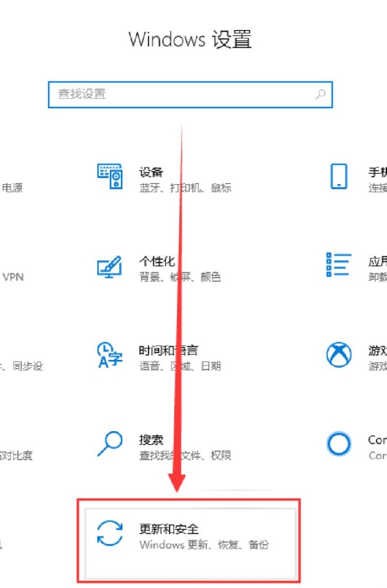Click the search magnifier in the search box
Image resolution: width=387 pixels, height=588 pixels.
pyautogui.click(x=321, y=94)
